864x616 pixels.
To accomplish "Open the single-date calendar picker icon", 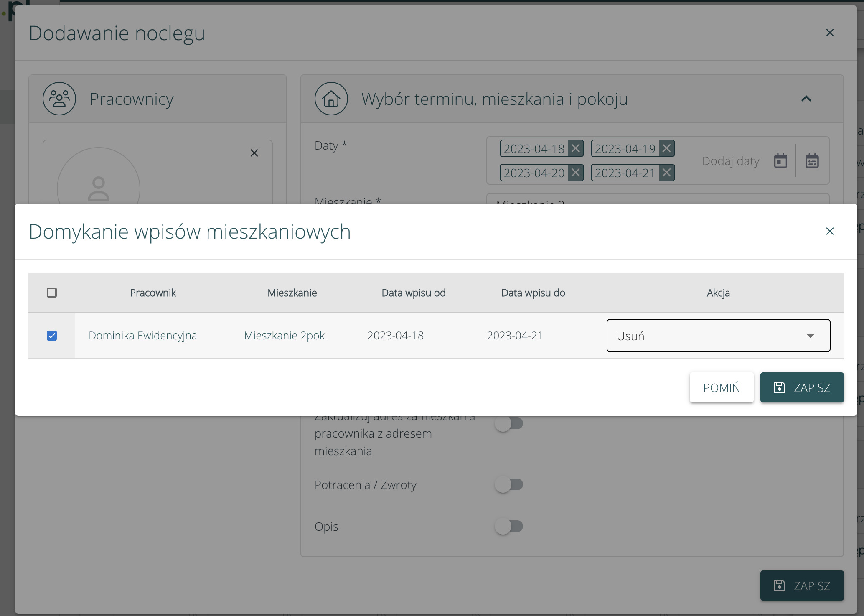I will point(780,161).
